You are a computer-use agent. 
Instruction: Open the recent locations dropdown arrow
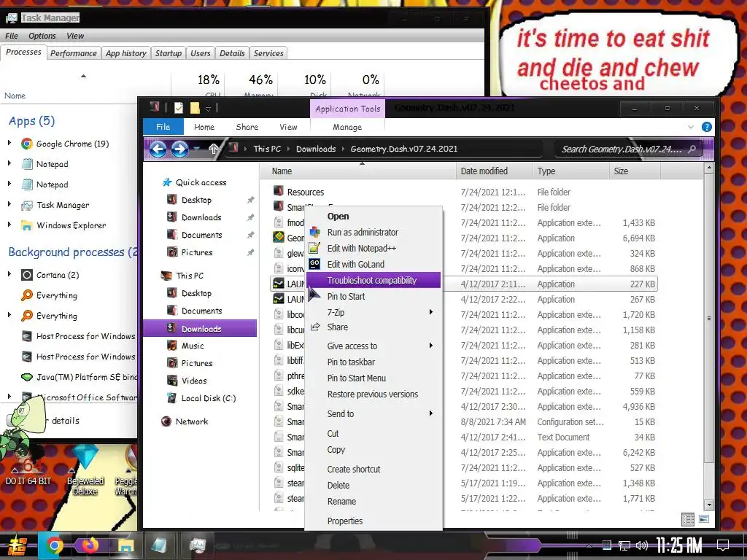point(197,149)
